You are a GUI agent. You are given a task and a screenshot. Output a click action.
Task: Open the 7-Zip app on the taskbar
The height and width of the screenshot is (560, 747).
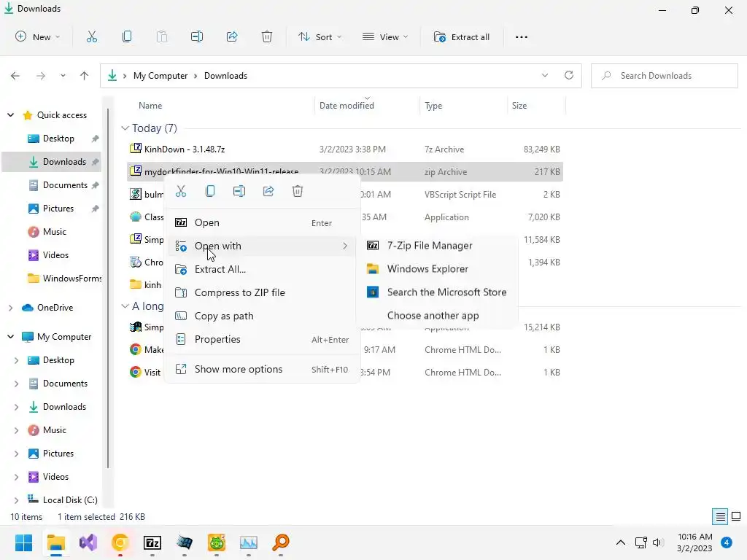point(152,542)
